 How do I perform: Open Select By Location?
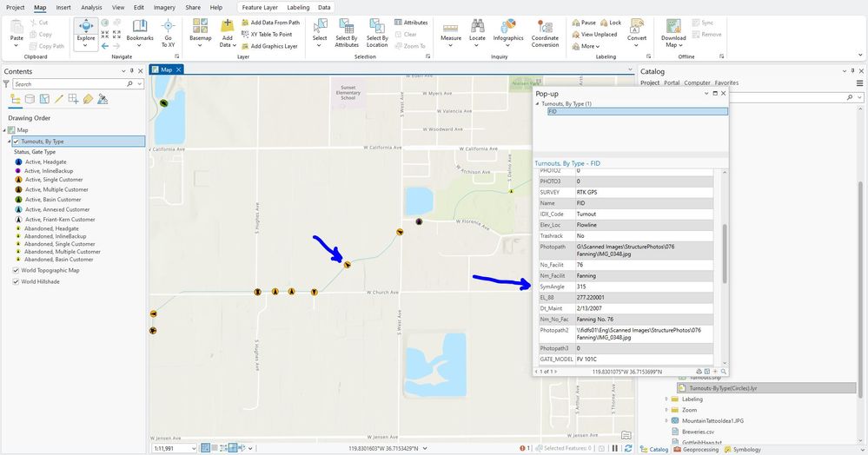click(377, 33)
